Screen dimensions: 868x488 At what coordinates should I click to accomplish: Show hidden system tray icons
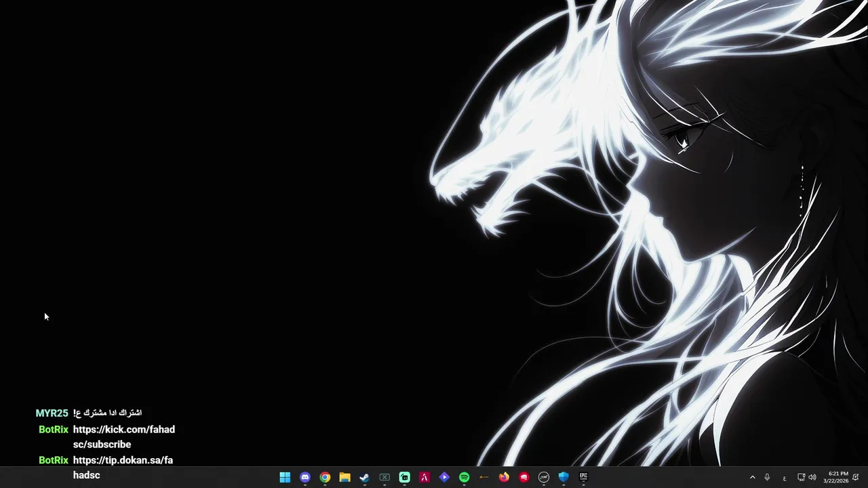(x=752, y=478)
